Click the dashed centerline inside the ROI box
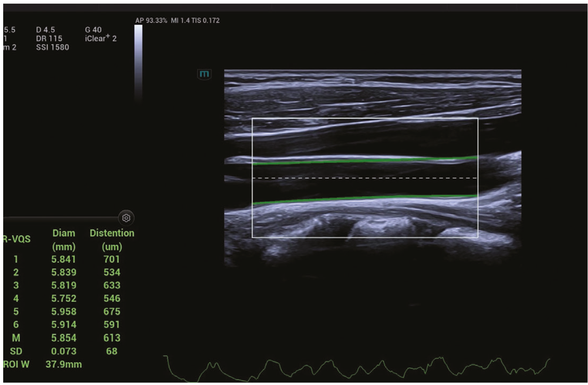Image resolution: width=588 pixels, height=385 pixels. point(365,178)
